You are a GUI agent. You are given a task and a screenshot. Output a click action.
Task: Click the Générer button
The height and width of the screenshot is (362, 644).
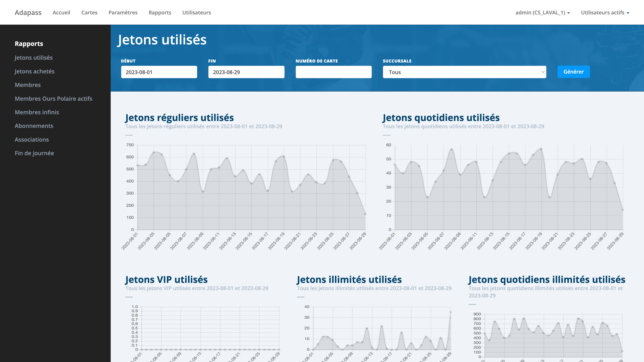[x=574, y=72]
